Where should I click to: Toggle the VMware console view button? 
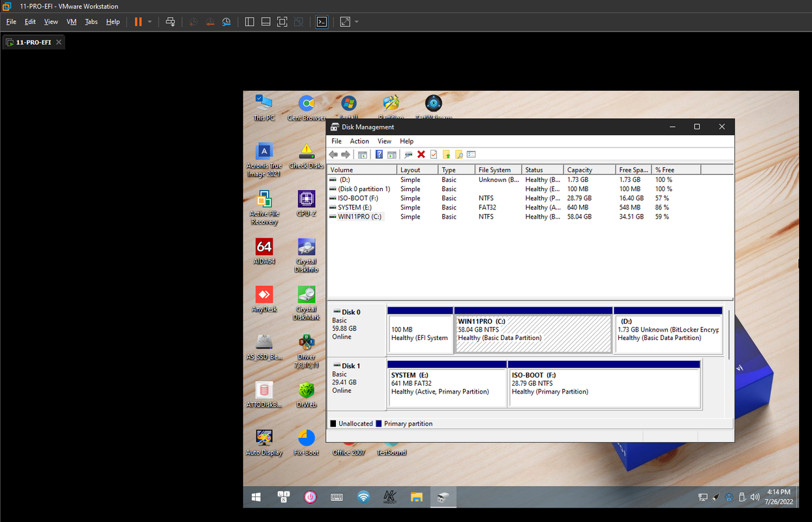pos(322,22)
